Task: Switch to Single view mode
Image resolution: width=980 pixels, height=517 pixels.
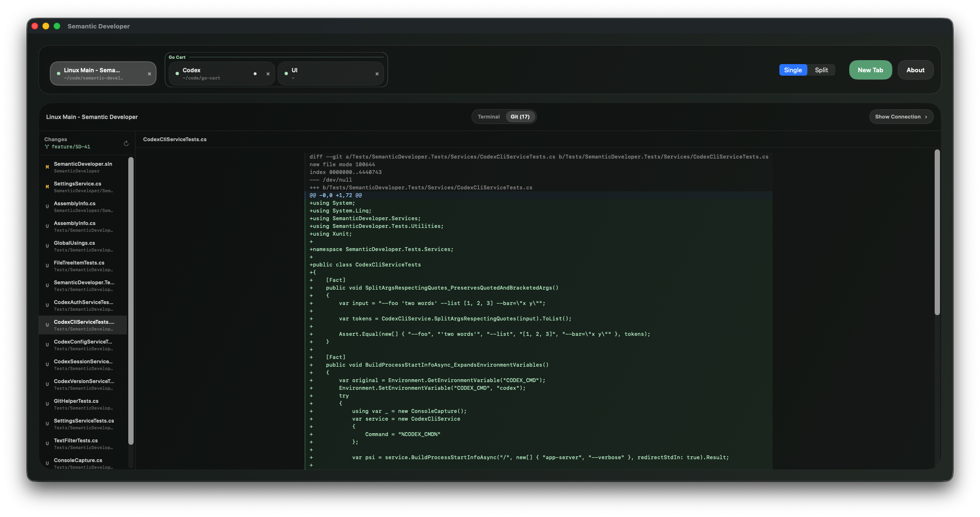Action: click(792, 70)
